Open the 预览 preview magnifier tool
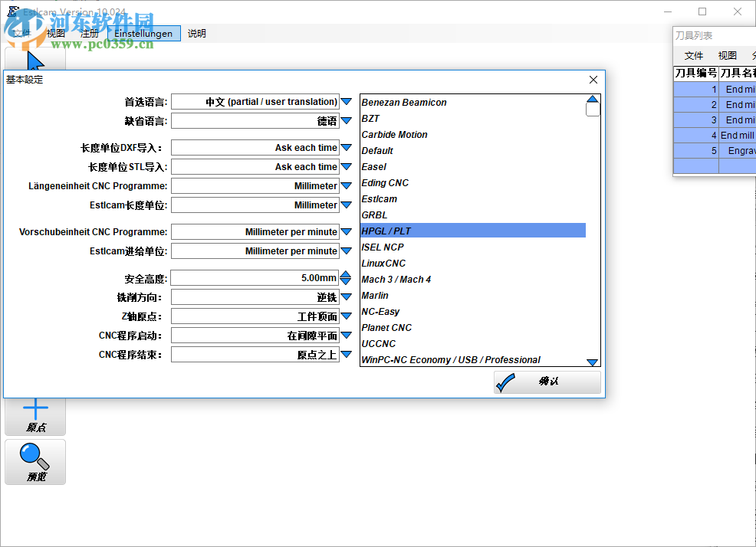The width and height of the screenshot is (756, 547). point(35,462)
